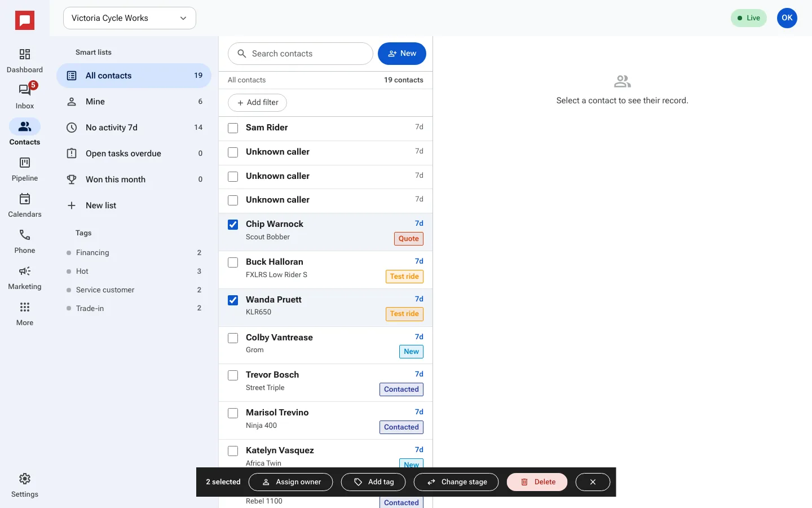Click the person icon beside Mine
812x508 pixels.
72,102
